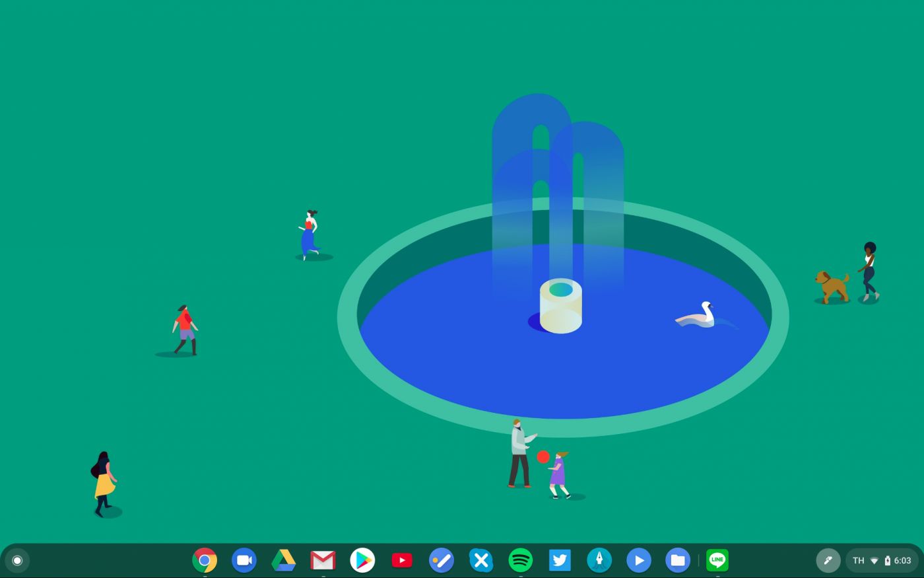Open the Files app folder icon
The image size is (924, 578).
click(678, 560)
